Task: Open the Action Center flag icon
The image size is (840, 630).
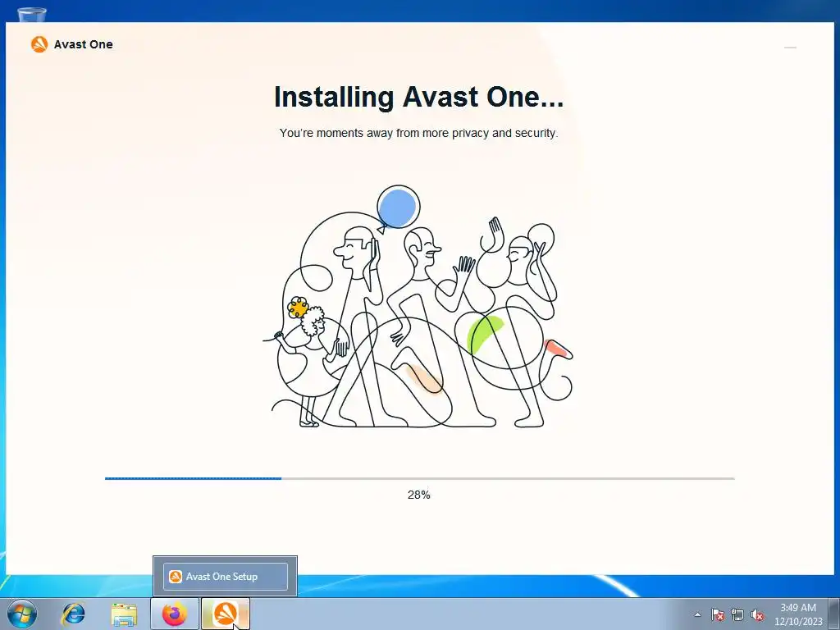Action: [717, 614]
